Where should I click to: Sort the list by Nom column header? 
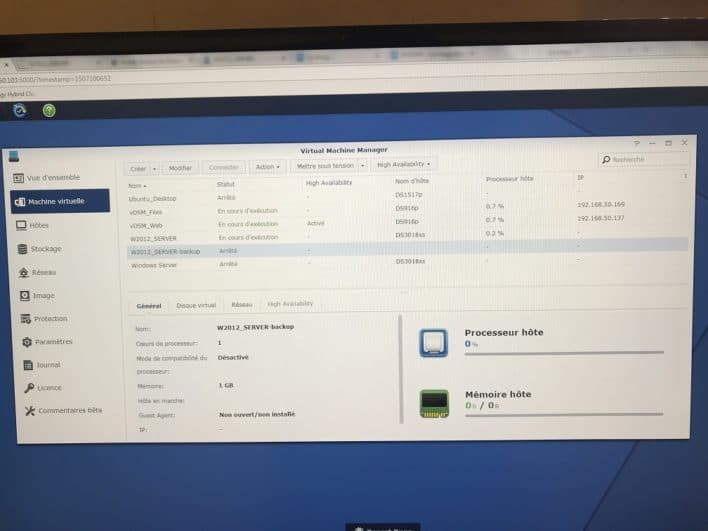(x=137, y=185)
